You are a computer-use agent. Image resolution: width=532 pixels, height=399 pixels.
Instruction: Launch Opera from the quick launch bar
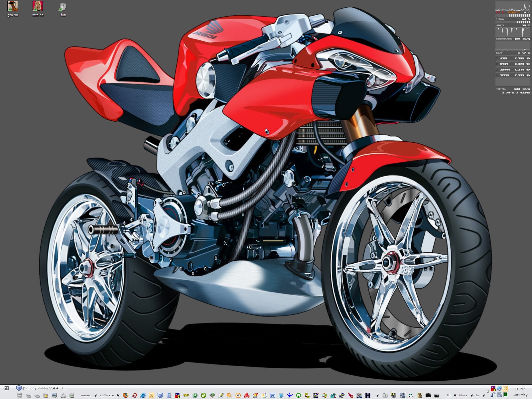(134, 395)
